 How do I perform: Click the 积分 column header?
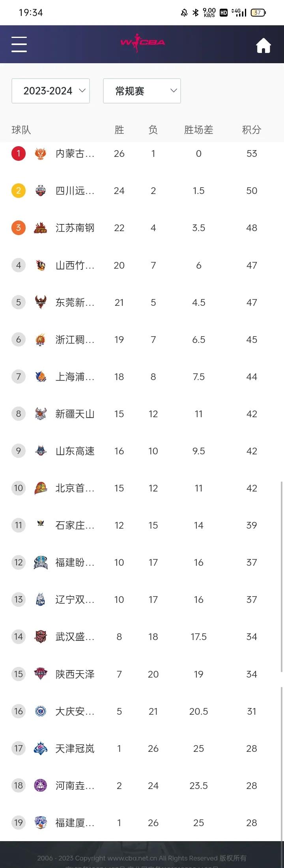tap(252, 130)
